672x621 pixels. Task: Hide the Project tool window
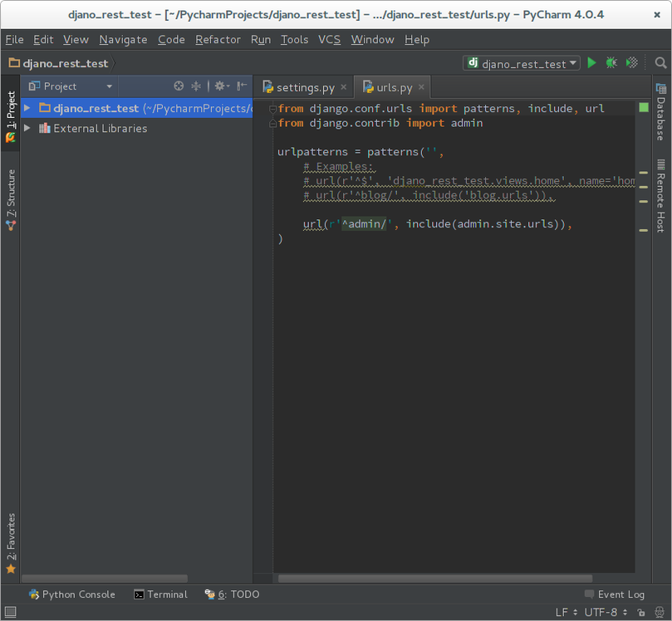point(243,86)
